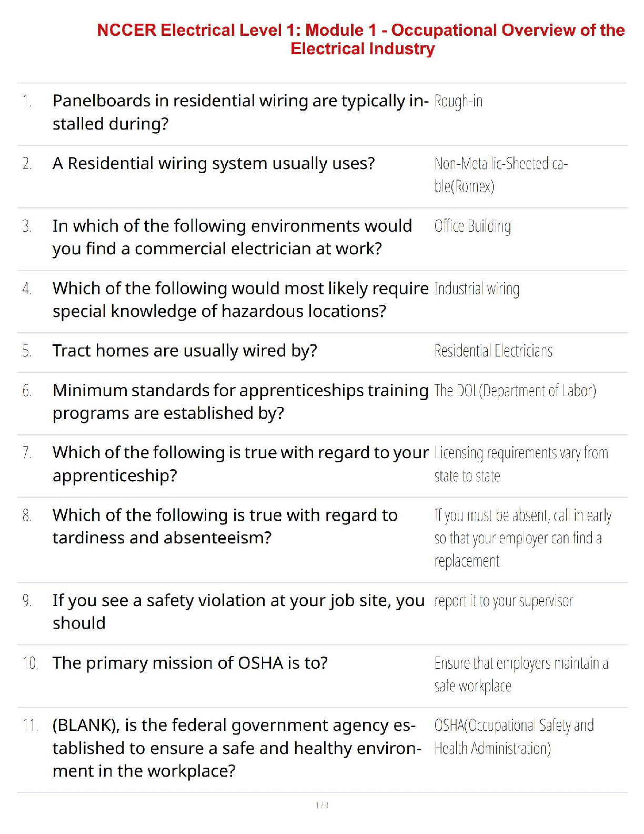Viewport: 644px width, 834px height.
Task: Select the question 'A Residential wiring system usually uses?'
Action: (214, 164)
